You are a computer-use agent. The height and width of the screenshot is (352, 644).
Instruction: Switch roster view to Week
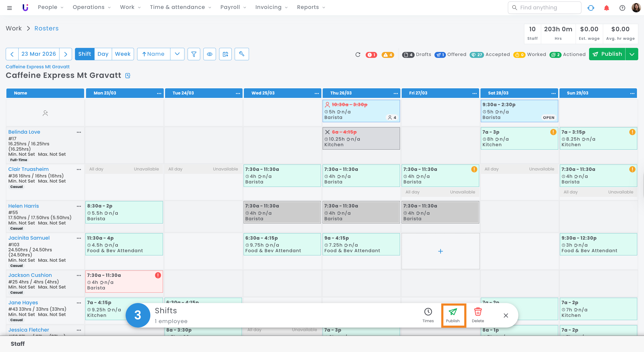pyautogui.click(x=122, y=54)
